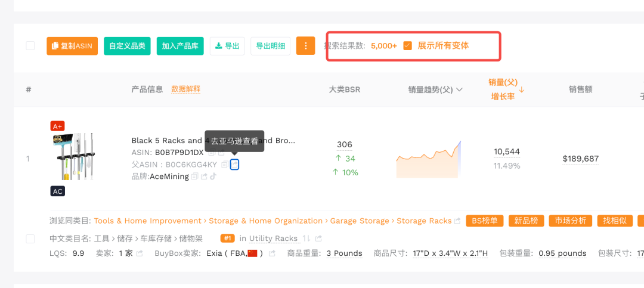Open the orange three-dot more menu

305,46
